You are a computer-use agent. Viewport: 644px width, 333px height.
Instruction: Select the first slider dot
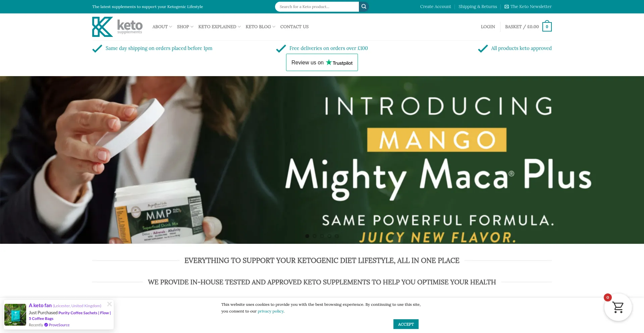(307, 236)
